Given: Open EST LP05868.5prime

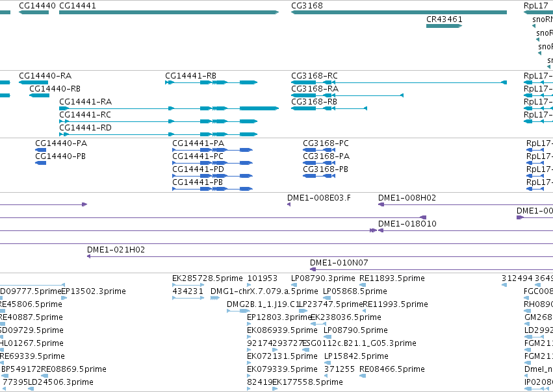Looking at the screenshot, I should [355, 291].
